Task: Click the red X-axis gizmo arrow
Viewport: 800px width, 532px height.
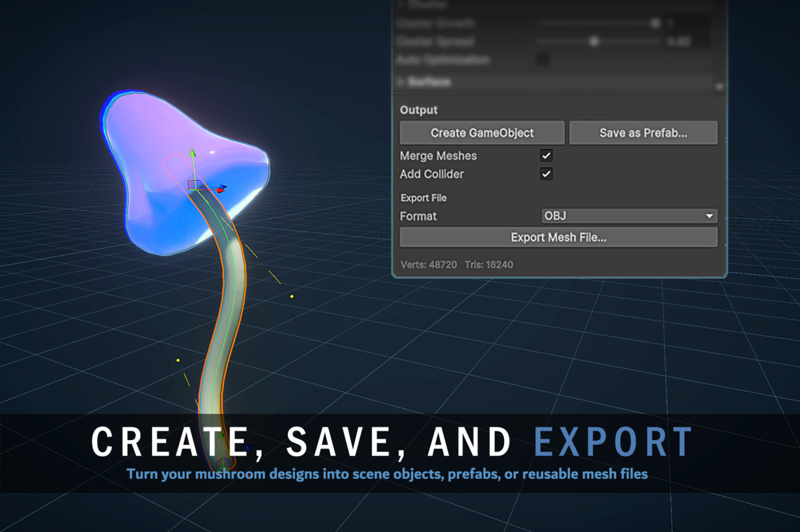Action: pos(221,189)
